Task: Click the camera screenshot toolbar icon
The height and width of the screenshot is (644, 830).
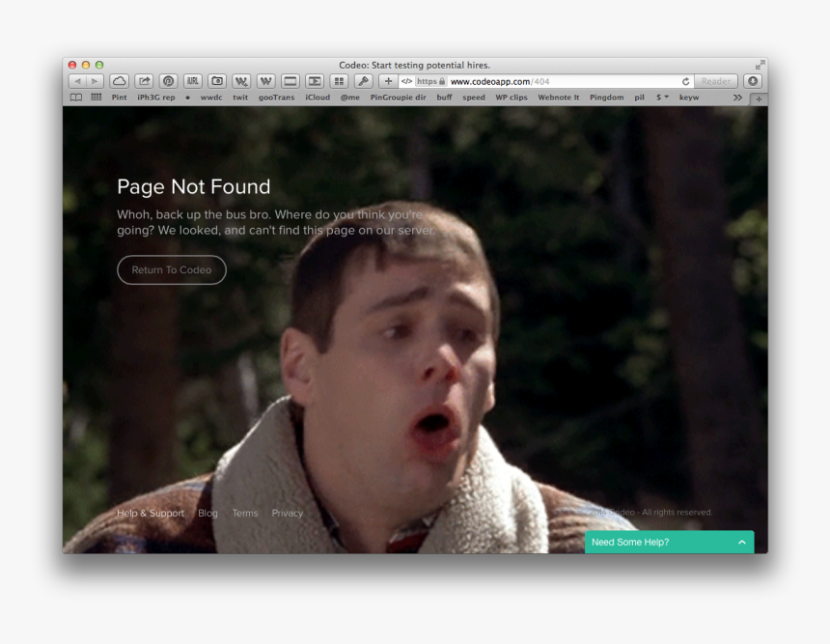Action: [x=217, y=81]
